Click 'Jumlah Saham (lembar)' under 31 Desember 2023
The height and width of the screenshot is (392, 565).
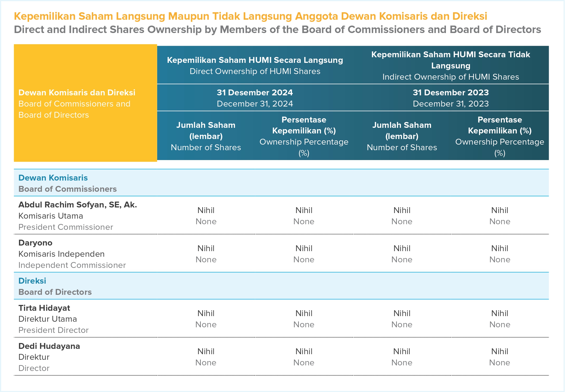[x=402, y=130]
